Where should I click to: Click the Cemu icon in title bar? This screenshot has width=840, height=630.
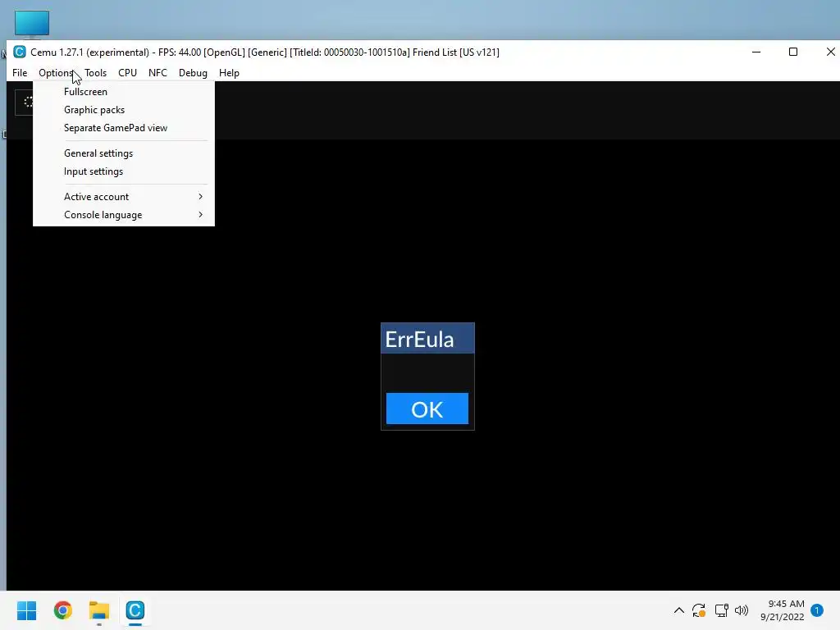point(20,52)
